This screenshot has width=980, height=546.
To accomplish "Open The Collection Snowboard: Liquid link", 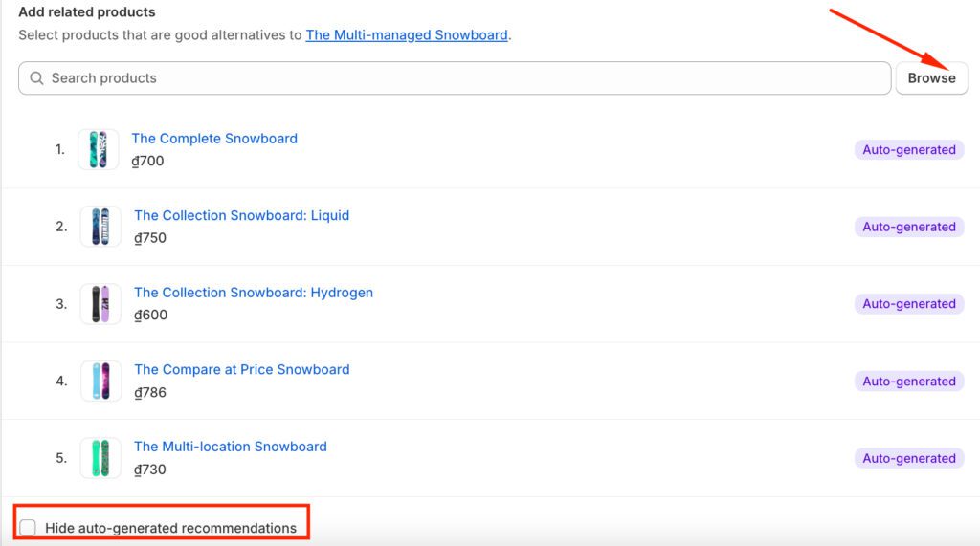I will pos(241,216).
